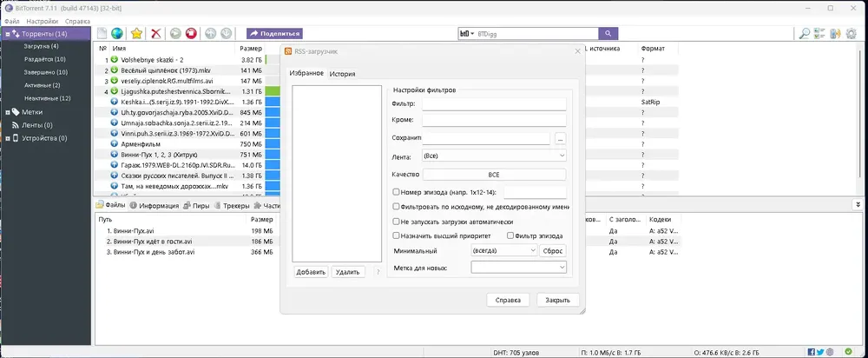
Task: Select the file Винни-Пух идёт в гости.avi
Action: pyautogui.click(x=149, y=242)
